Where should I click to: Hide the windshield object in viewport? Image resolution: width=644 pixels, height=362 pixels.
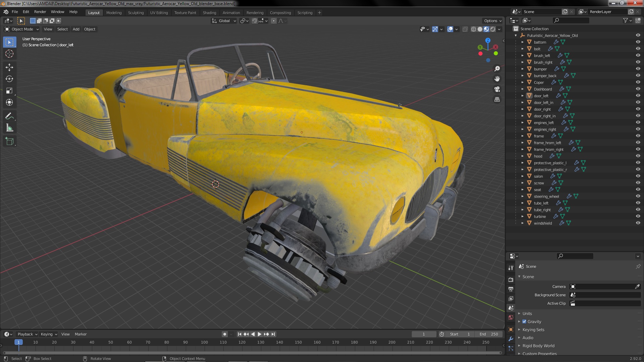pos(638,223)
